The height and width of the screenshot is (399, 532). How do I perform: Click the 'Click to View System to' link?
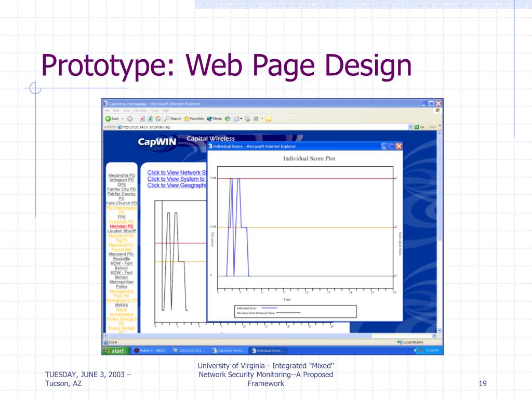(176, 179)
